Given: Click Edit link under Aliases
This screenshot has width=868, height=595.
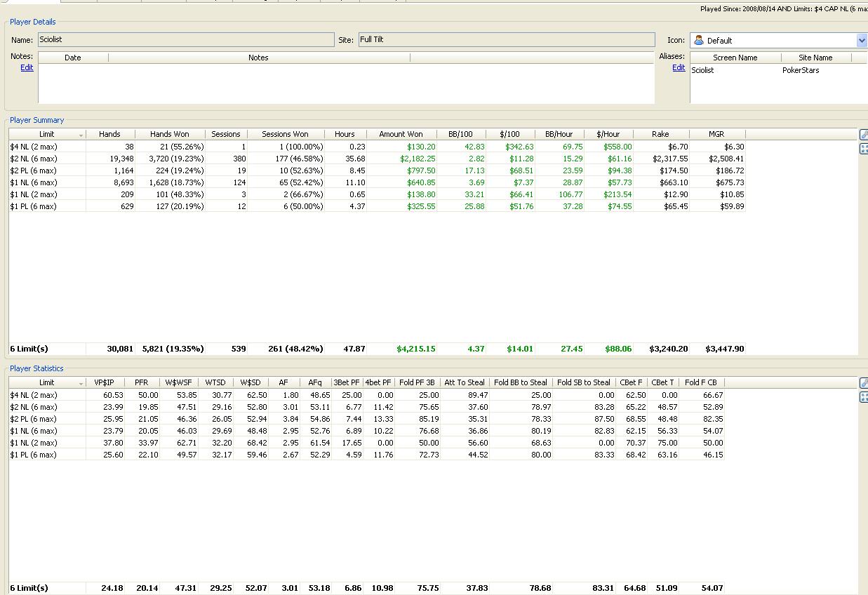Looking at the screenshot, I should 679,67.
